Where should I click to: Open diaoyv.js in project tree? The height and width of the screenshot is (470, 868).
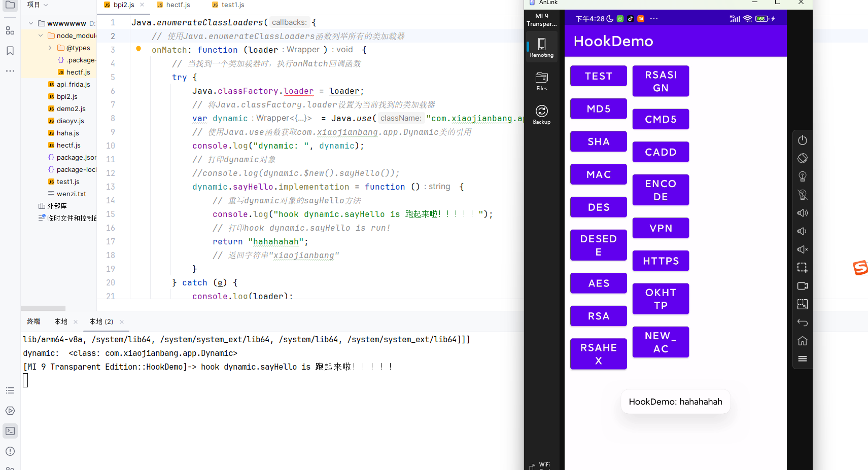[x=66, y=121]
